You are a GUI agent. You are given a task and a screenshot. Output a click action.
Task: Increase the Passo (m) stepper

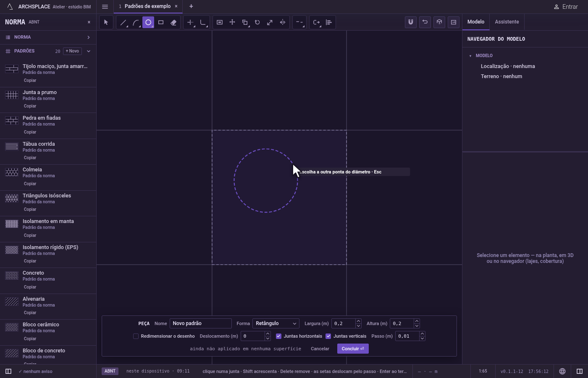(422, 334)
